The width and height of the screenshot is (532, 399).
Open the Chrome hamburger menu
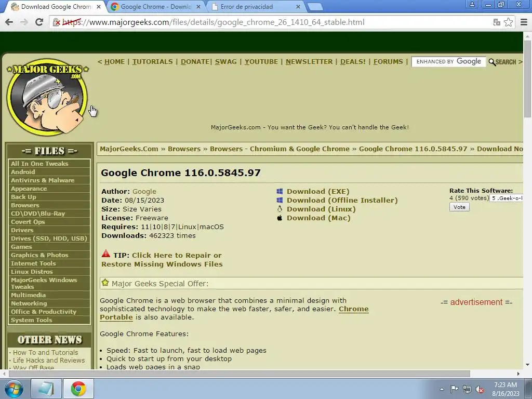(524, 22)
